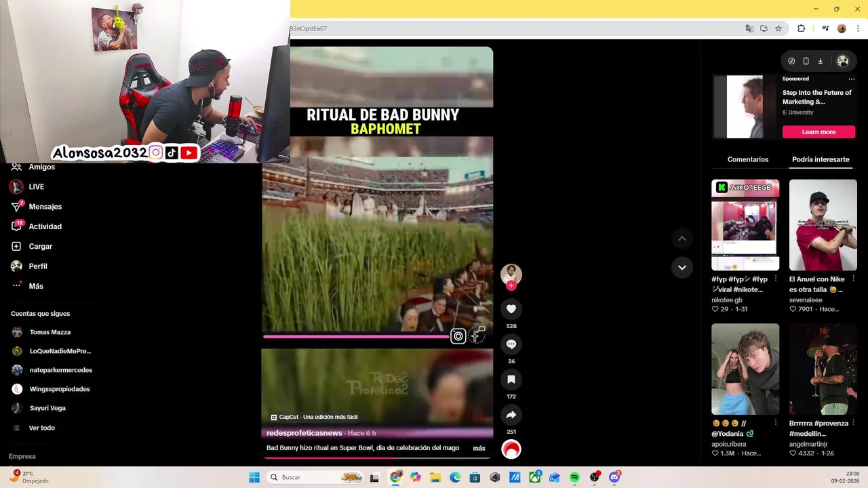Screen dimensions: 868x488
Task: Click the Learn more ad button
Action: pyautogui.click(x=818, y=132)
